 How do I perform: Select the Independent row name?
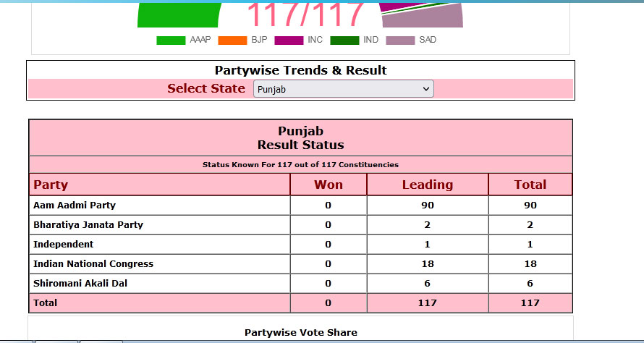click(63, 244)
